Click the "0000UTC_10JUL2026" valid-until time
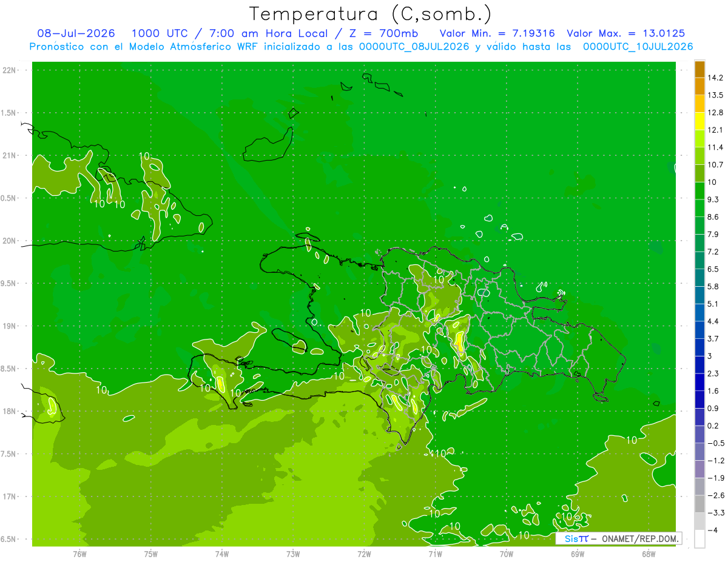 pyautogui.click(x=638, y=47)
